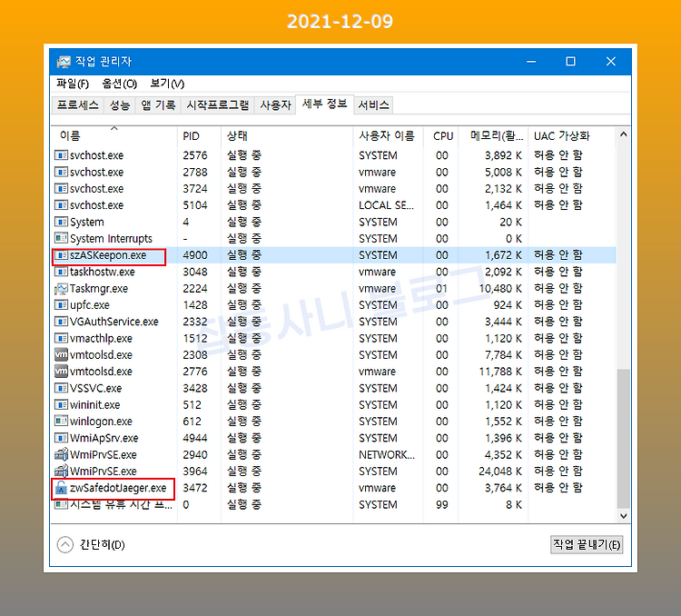Click the vmacthlp.exe process icon
The width and height of the screenshot is (681, 616).
(61, 338)
